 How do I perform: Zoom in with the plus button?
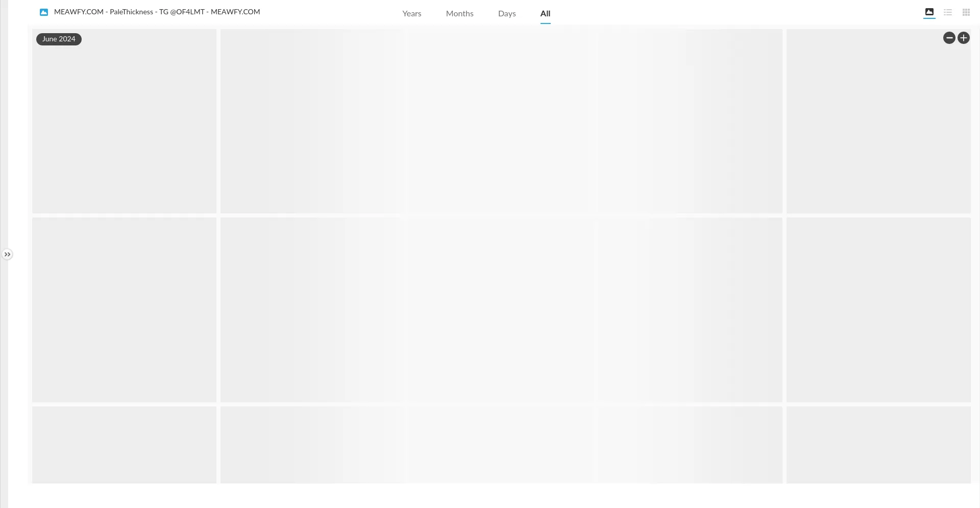[x=964, y=38]
